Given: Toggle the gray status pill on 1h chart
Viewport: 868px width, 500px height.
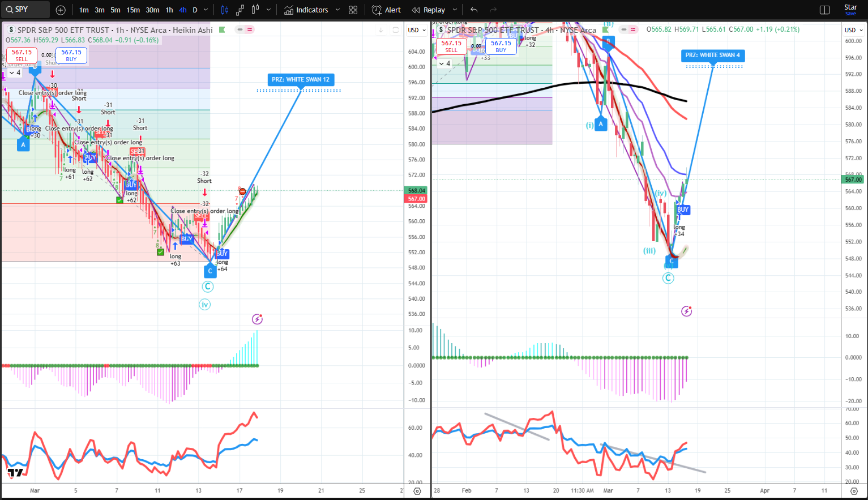Looking at the screenshot, I should pyautogui.click(x=240, y=29).
